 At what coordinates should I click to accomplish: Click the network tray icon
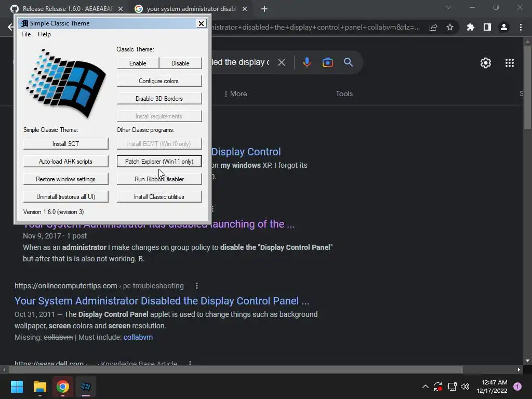click(452, 387)
